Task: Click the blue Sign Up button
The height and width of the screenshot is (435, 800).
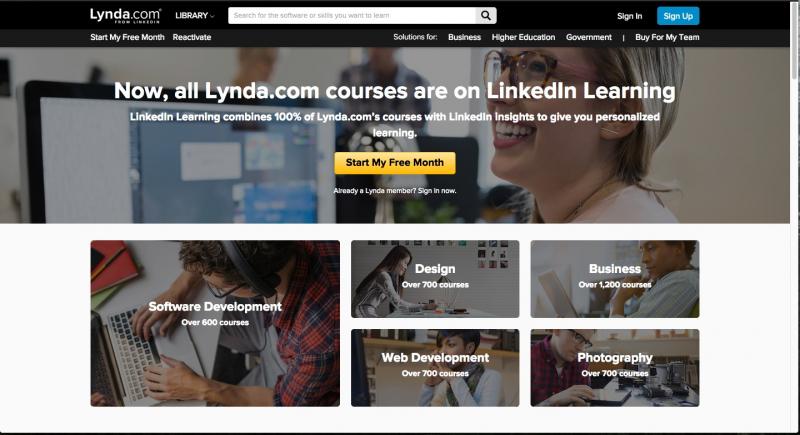Action: pyautogui.click(x=678, y=16)
